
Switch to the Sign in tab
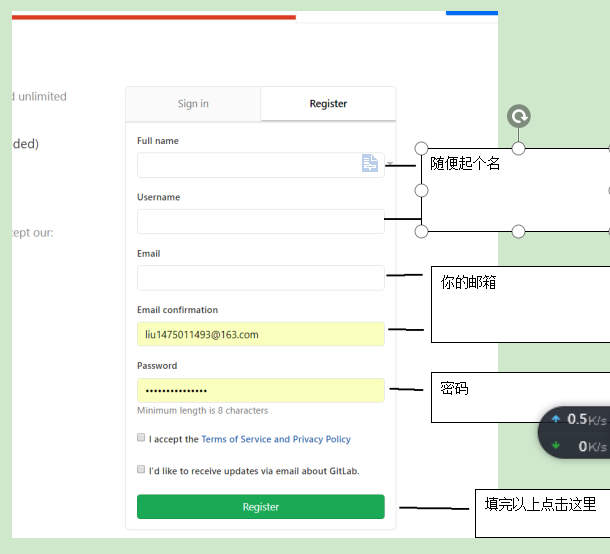(193, 103)
